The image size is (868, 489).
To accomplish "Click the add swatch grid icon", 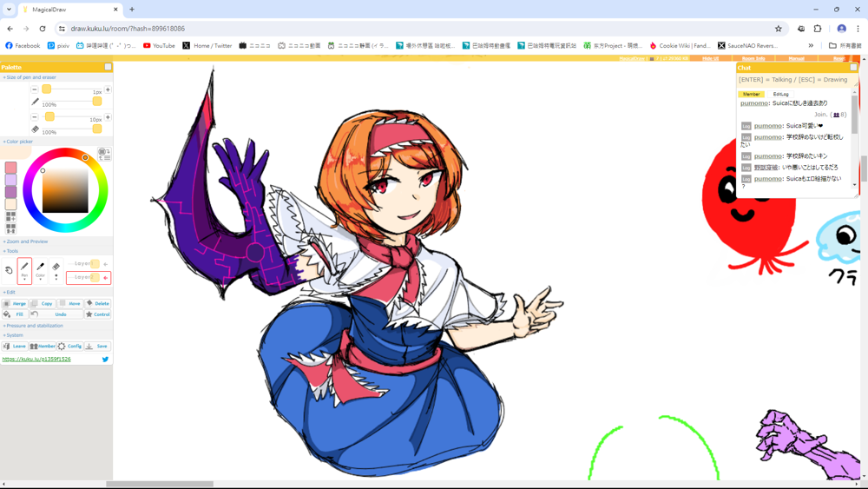I will pos(10,216).
